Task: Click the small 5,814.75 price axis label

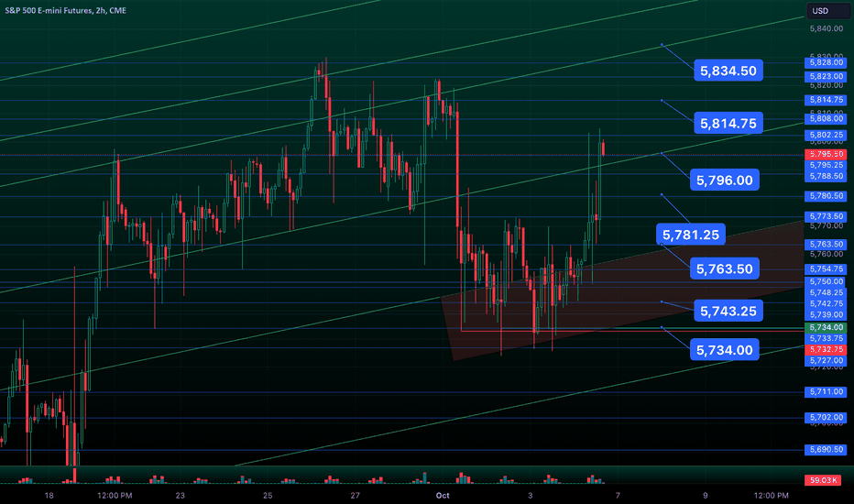Action: (826, 100)
